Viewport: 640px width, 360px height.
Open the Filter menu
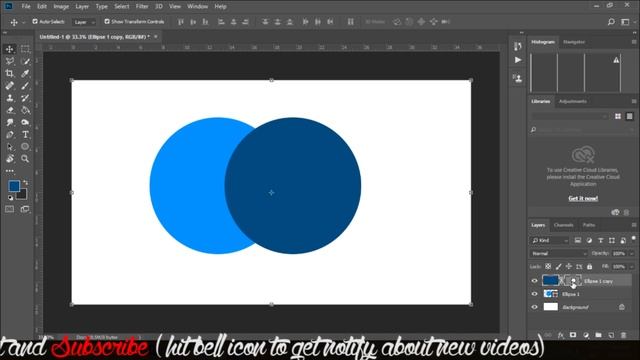[x=142, y=7]
